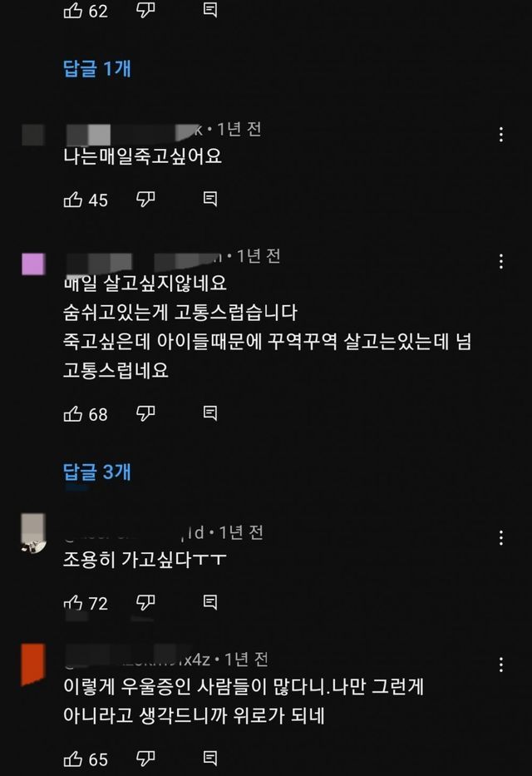
Task: Open options menu for '매일 살고싶지않네요' comment
Action: point(501,261)
